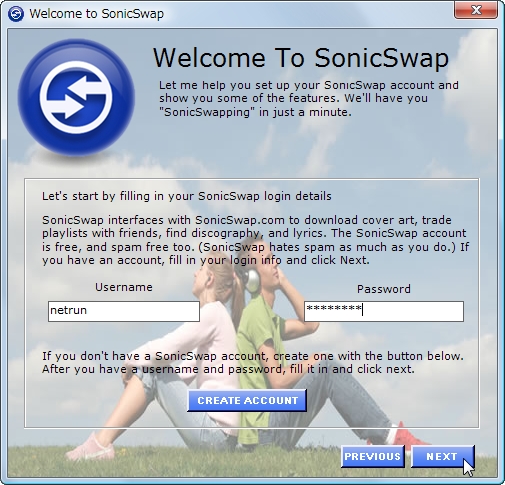The width and height of the screenshot is (505, 485).
Task: Click the "Password" label
Action: tap(384, 289)
